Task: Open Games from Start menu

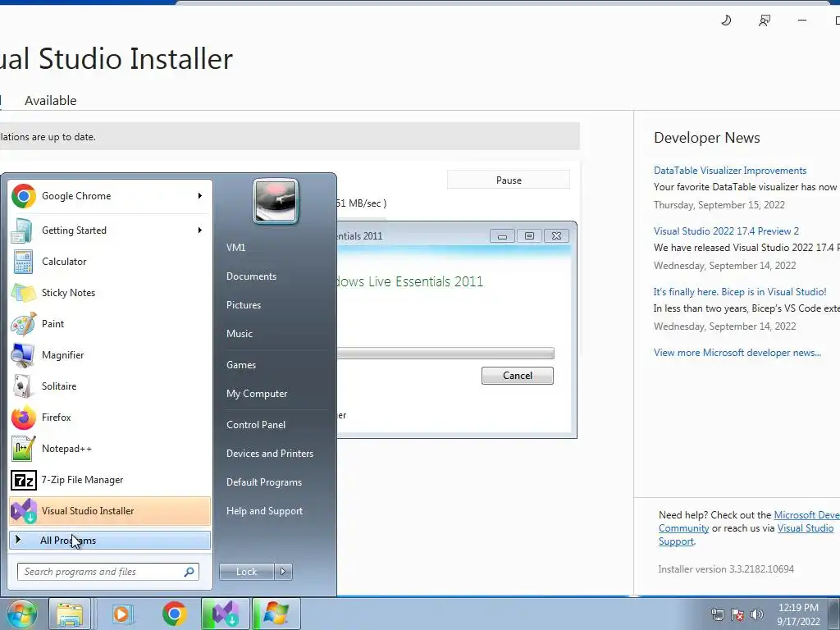Action: tap(241, 365)
